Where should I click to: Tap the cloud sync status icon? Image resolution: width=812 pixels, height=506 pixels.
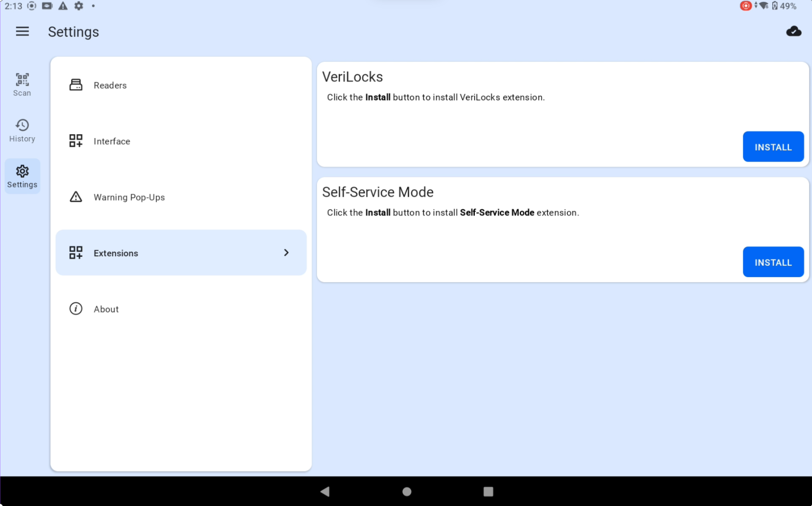point(794,31)
